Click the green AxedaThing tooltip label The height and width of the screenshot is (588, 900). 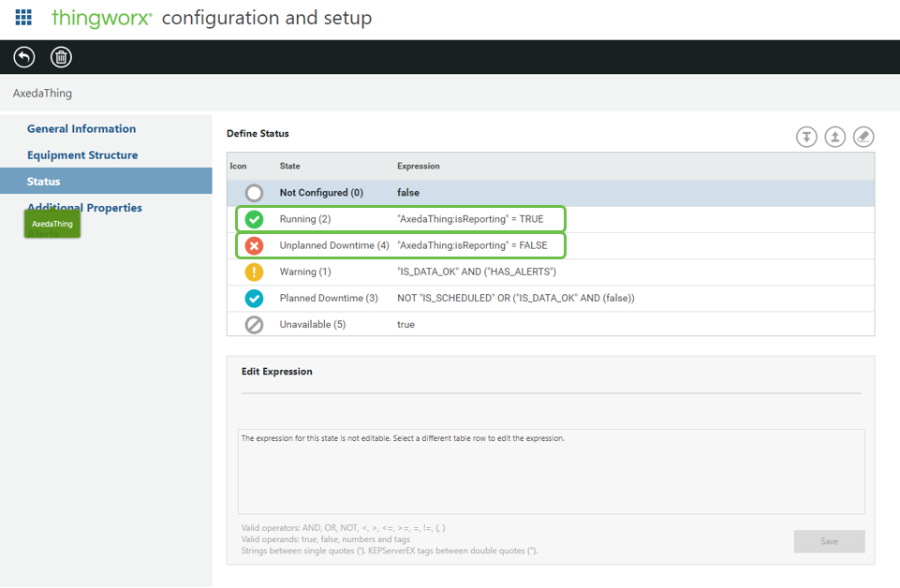(52, 224)
